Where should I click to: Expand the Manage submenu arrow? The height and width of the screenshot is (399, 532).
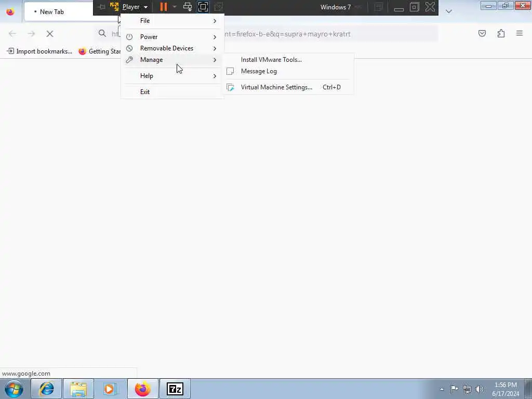[x=215, y=60]
